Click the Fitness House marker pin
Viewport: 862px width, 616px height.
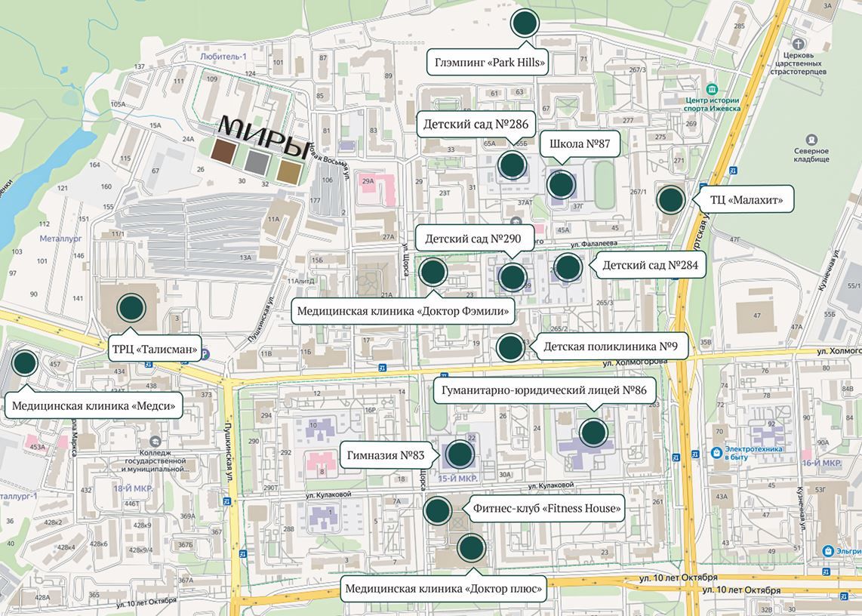[x=437, y=510]
